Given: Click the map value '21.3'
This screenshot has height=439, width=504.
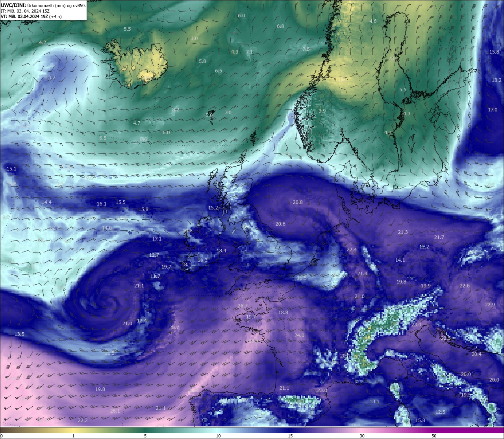Looking at the screenshot, I should [x=403, y=233].
